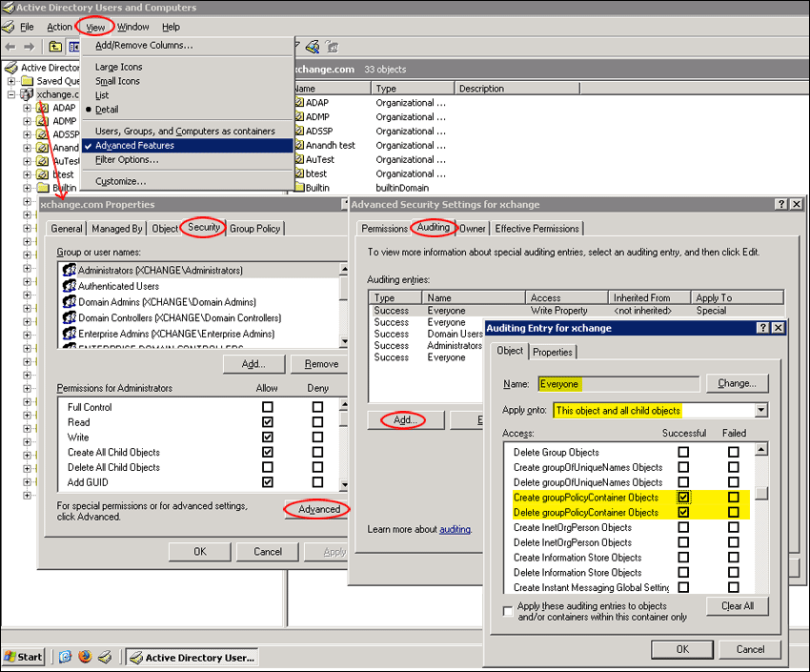Screen dimensions: 810x672
Task: Enable Allow Full Control for Administrators
Action: coord(268,407)
